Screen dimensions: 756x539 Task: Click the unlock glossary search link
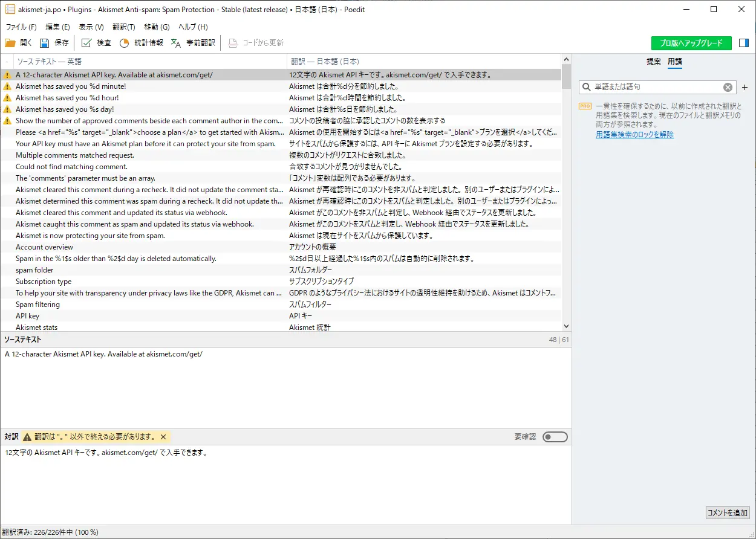click(634, 135)
